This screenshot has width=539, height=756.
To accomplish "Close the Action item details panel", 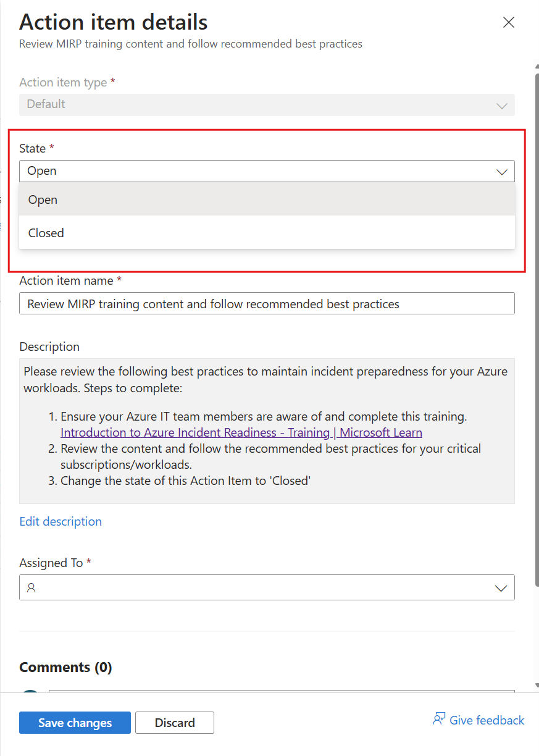I will pos(508,23).
